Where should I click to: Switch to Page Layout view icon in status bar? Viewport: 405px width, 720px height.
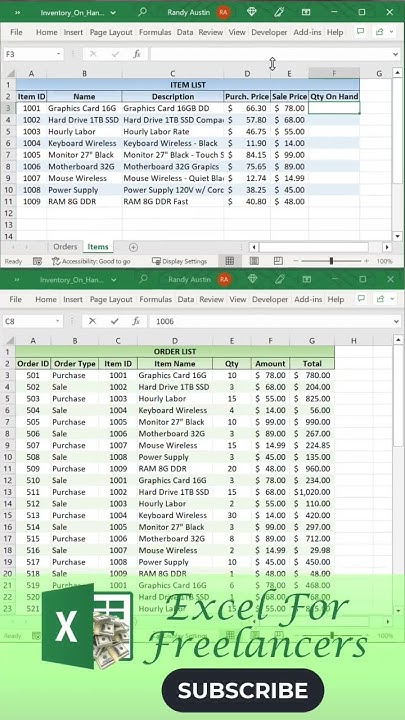click(254, 261)
